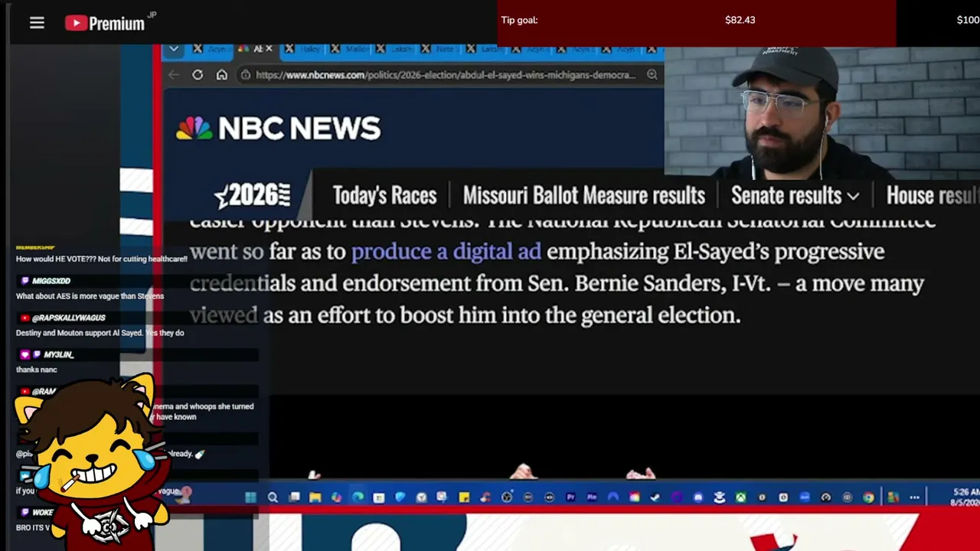The width and height of the screenshot is (980, 551).
Task: Select message 'What about AES is more vague'
Action: [90, 296]
